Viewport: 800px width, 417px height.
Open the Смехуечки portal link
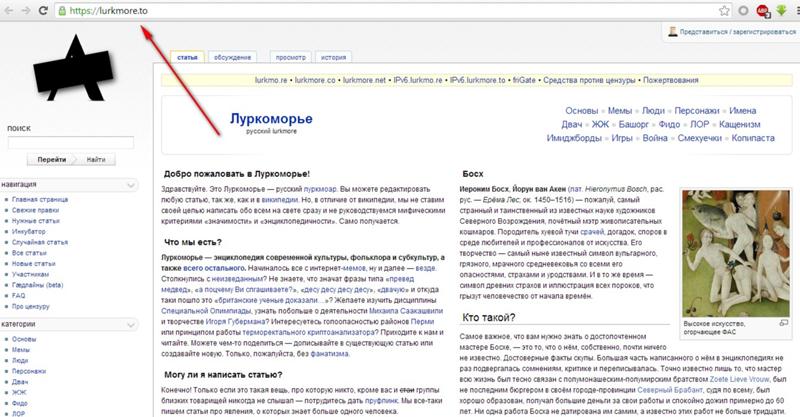tap(699, 138)
